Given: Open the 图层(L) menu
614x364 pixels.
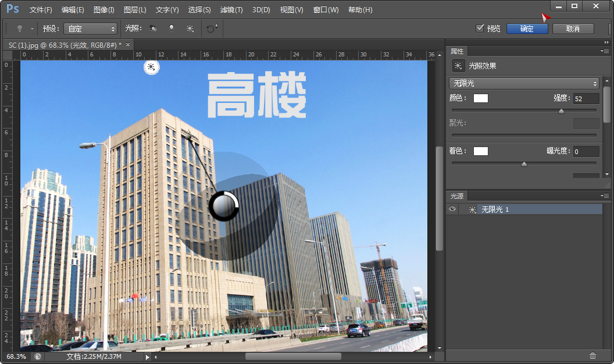Looking at the screenshot, I should (x=135, y=10).
